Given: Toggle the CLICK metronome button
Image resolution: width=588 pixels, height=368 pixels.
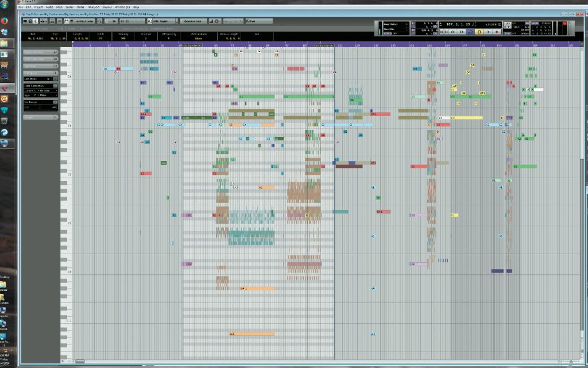Looking at the screenshot, I should 508,23.
